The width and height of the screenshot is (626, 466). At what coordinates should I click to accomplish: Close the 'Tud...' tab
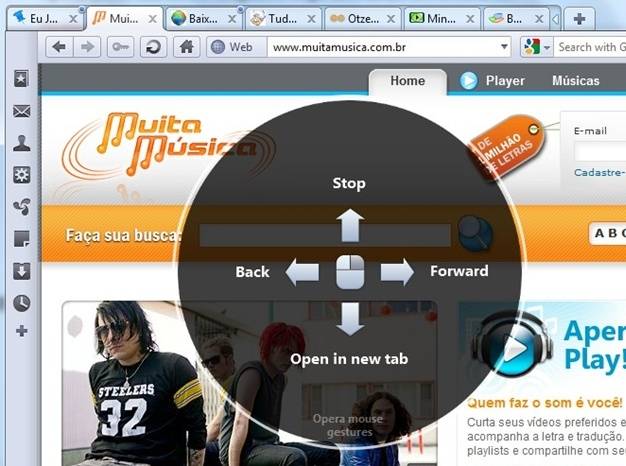coord(311,19)
